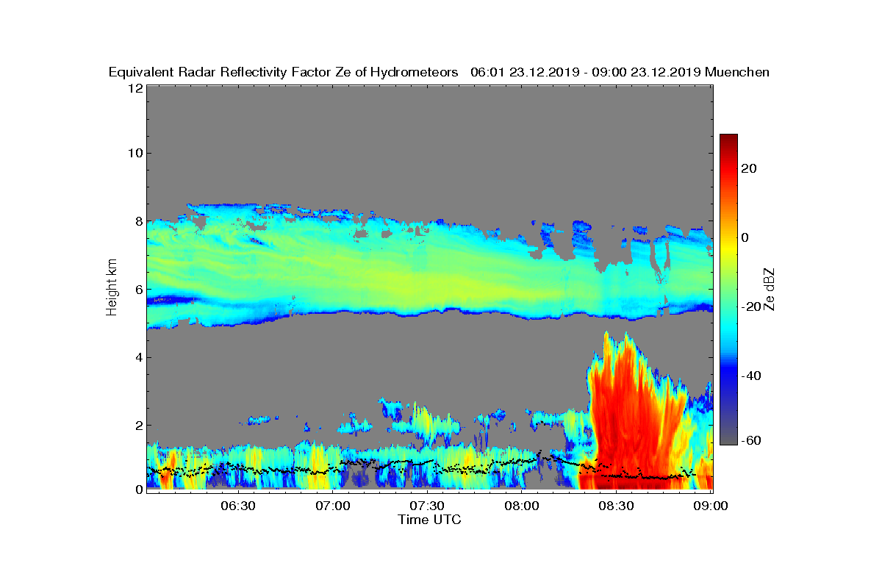Click the 'Time UTC' x-axis label
The height and width of the screenshot is (588, 882).
430,520
